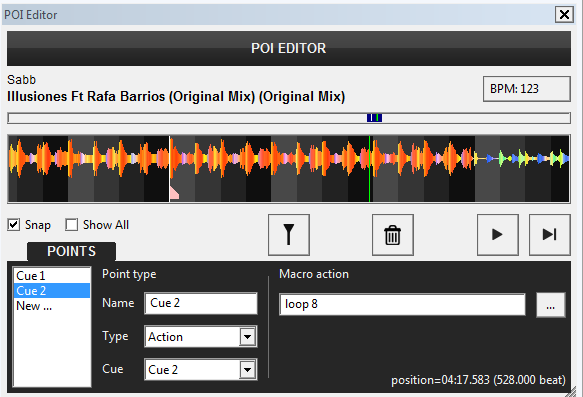Click the Macro action field with loop 8

402,304
